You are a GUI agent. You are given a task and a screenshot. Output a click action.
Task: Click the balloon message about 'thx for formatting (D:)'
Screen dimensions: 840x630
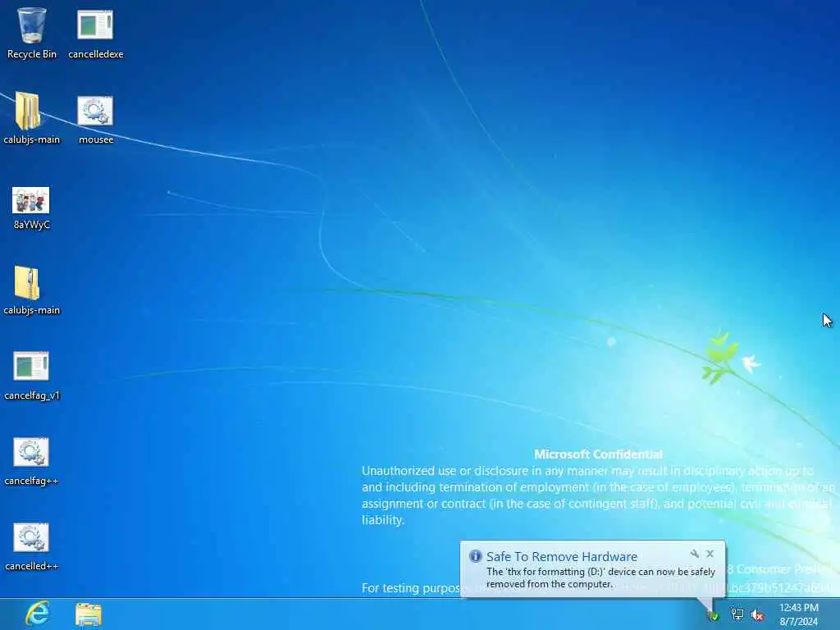click(600, 578)
